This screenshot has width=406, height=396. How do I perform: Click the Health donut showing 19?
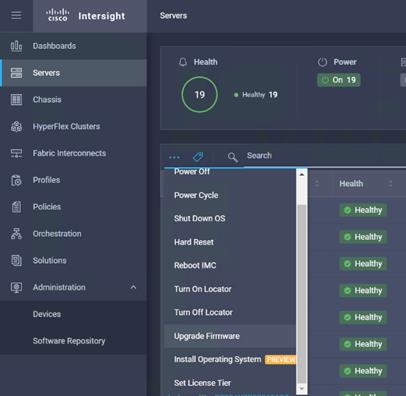click(x=199, y=95)
